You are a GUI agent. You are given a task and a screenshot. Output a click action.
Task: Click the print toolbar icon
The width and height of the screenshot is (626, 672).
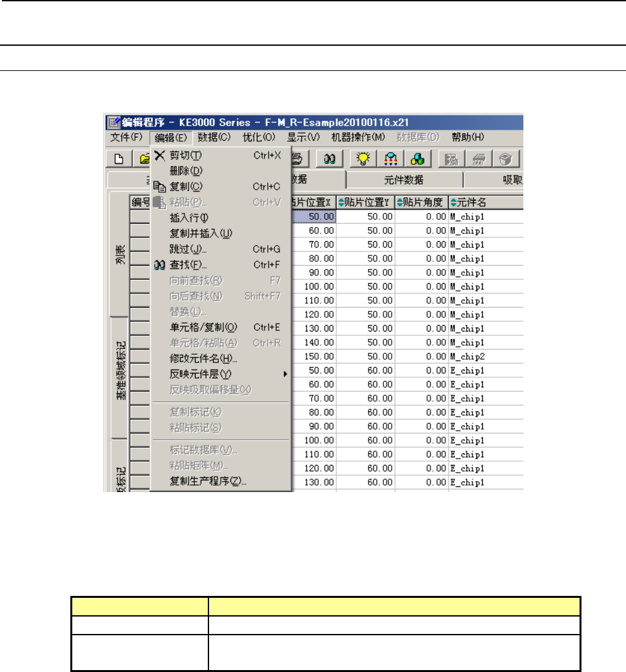(298, 159)
